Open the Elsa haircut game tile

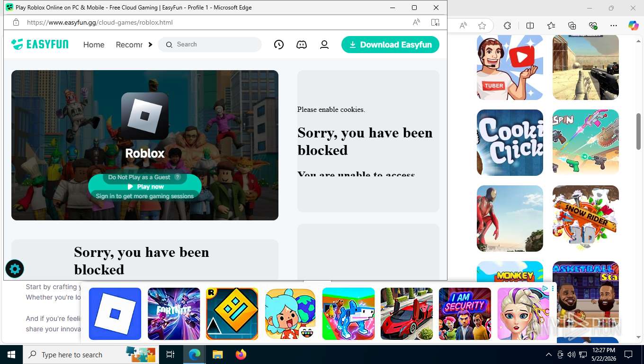click(x=523, y=314)
